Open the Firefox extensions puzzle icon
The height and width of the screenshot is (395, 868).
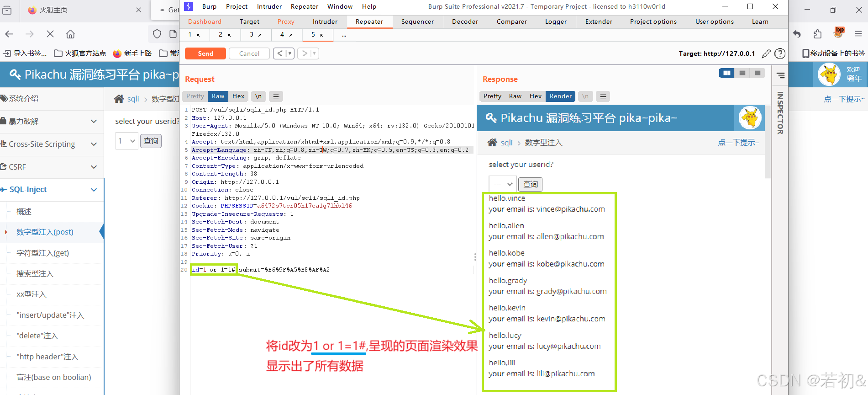tap(817, 34)
